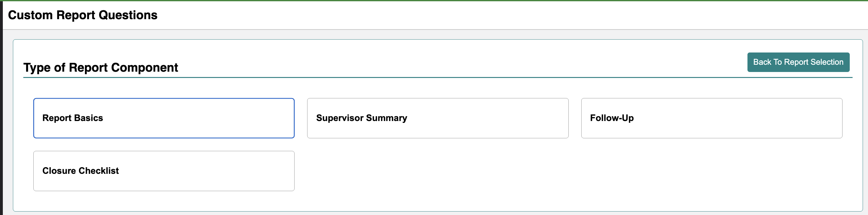Pick the highlighted blue-bordered Report Basics tile
Image resolution: width=868 pixels, height=215 pixels.
[164, 118]
